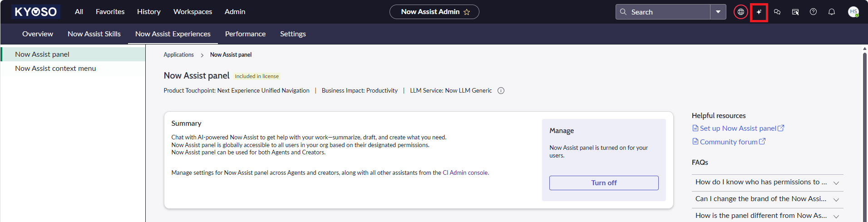Click the document icon beside Set up Now Assist panel
868x222 pixels.
pyautogui.click(x=695, y=128)
